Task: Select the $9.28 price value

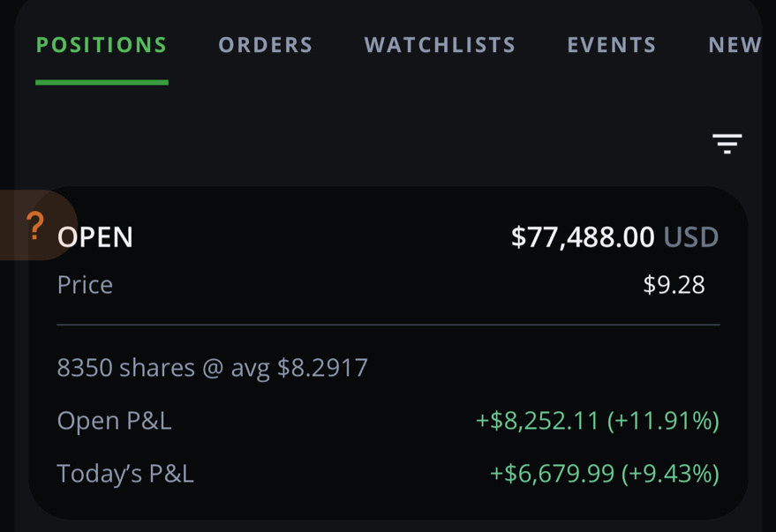Action: (674, 285)
